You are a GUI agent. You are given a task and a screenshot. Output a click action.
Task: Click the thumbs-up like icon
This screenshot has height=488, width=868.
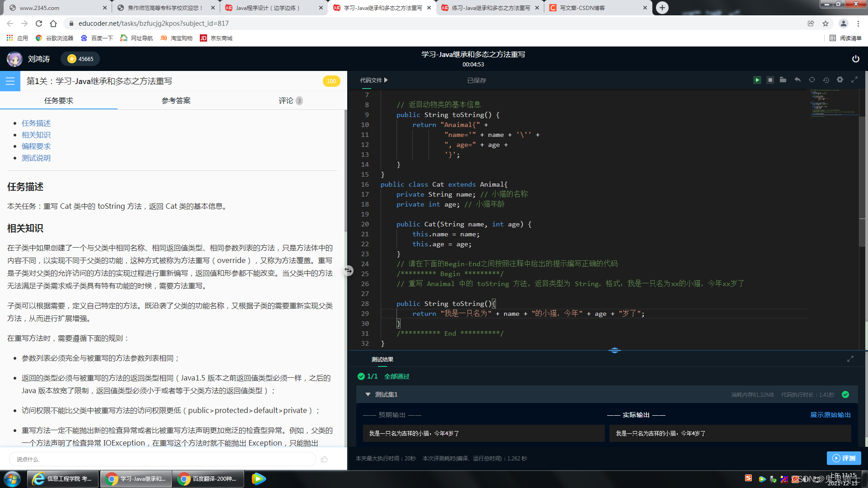coord(324,459)
